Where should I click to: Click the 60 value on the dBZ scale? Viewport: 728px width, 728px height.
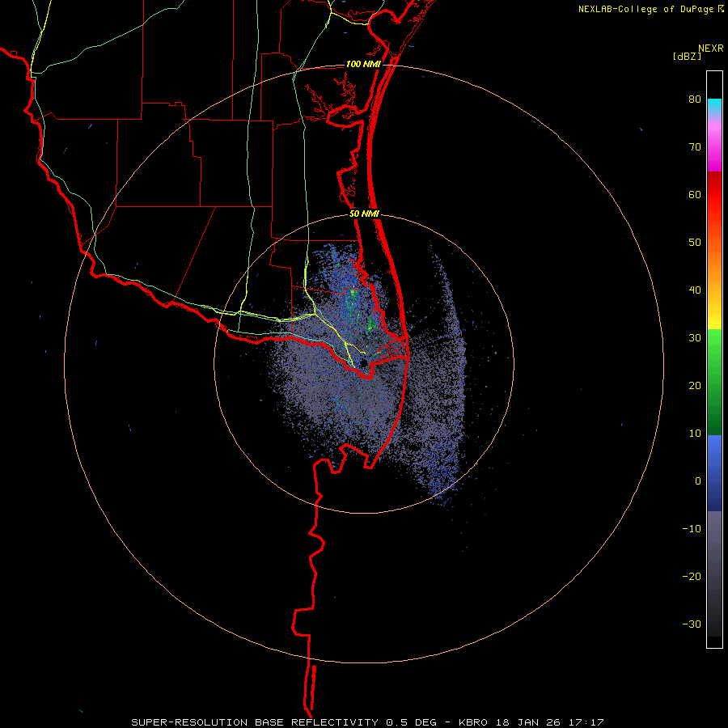695,194
